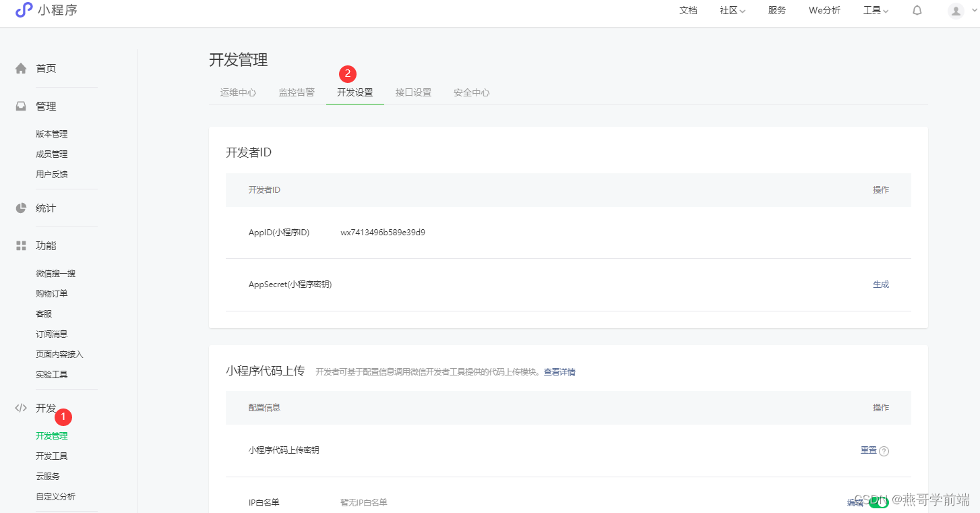Click the 功能 section heading
980x513 pixels.
(46, 245)
